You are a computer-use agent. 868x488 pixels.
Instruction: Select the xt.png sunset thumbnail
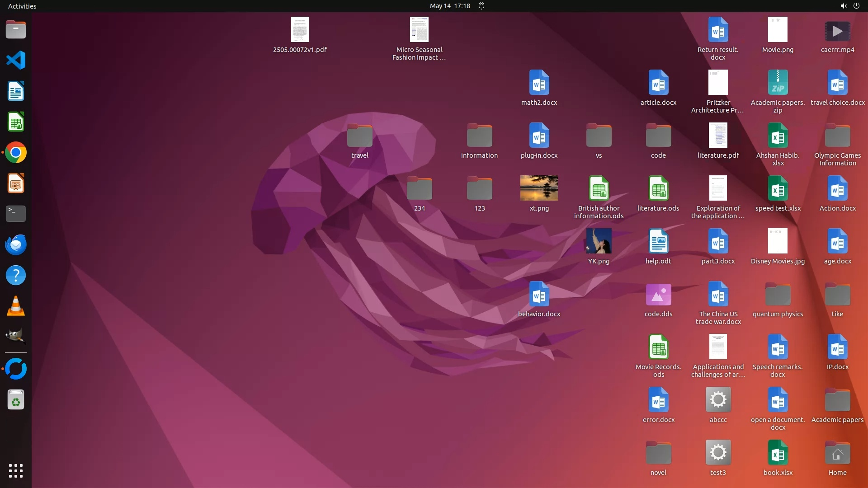539,188
